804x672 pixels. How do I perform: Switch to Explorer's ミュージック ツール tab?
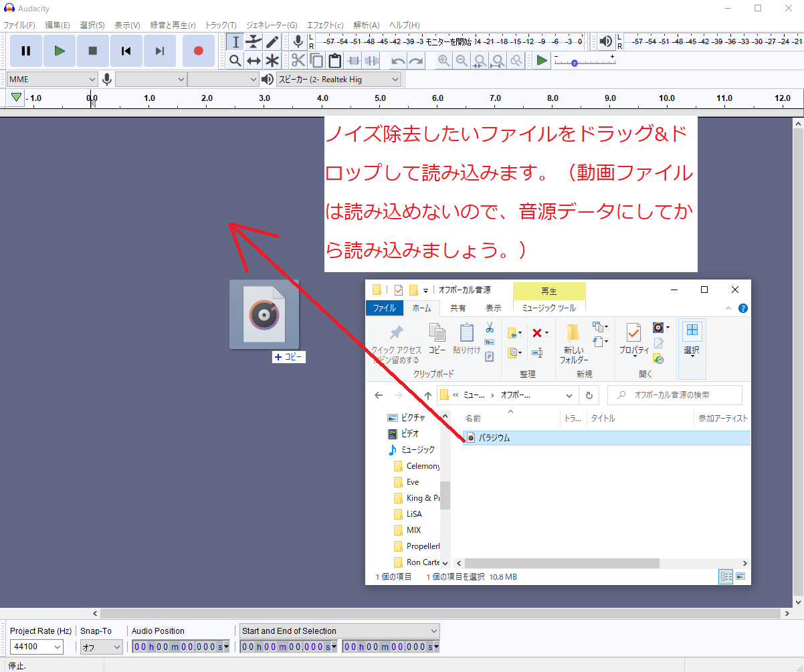(548, 308)
